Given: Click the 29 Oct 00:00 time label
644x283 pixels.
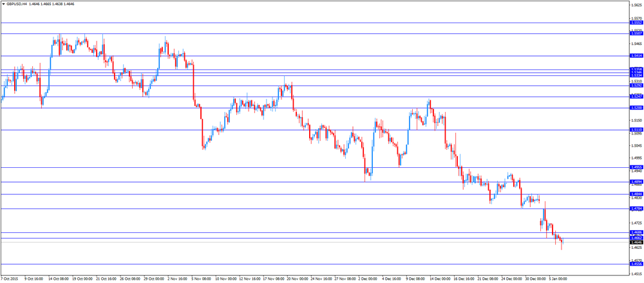Looking at the screenshot, I should (x=154, y=278).
